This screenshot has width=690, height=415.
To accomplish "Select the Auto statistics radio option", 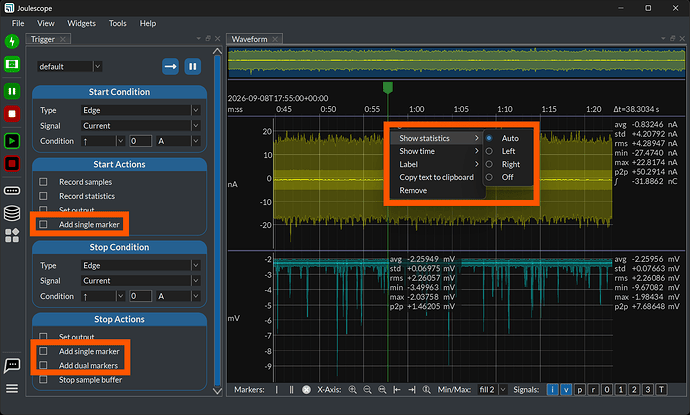I will 489,138.
